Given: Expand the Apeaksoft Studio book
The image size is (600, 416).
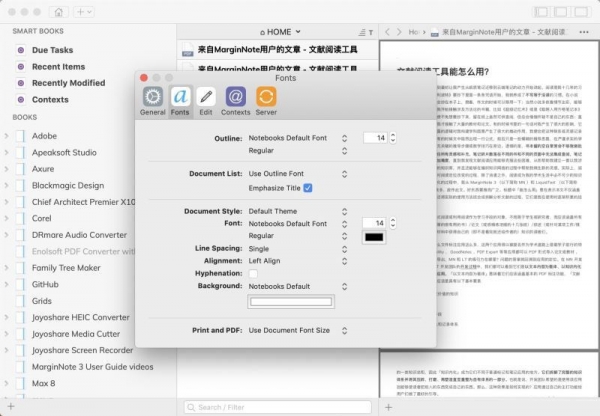Looking at the screenshot, I should coord(7,152).
